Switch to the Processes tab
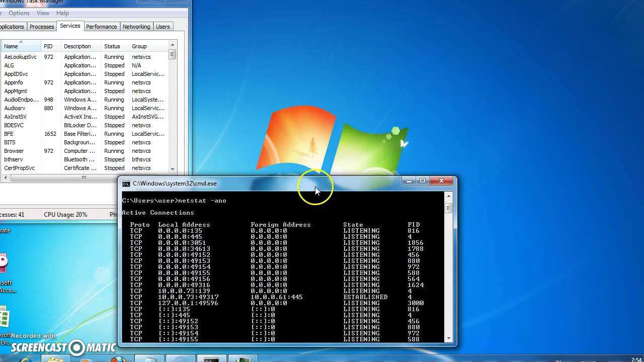 [x=42, y=27]
